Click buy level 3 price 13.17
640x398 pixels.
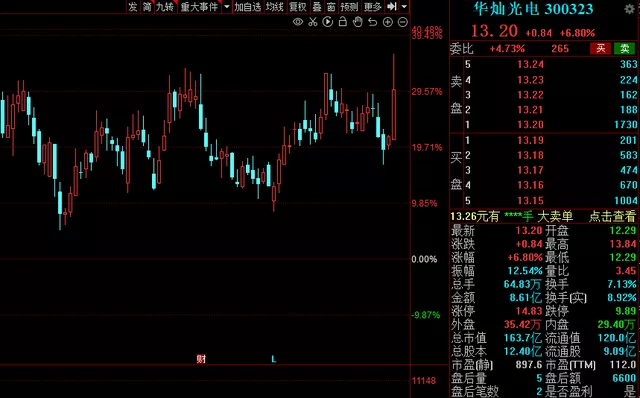pyautogui.click(x=530, y=170)
